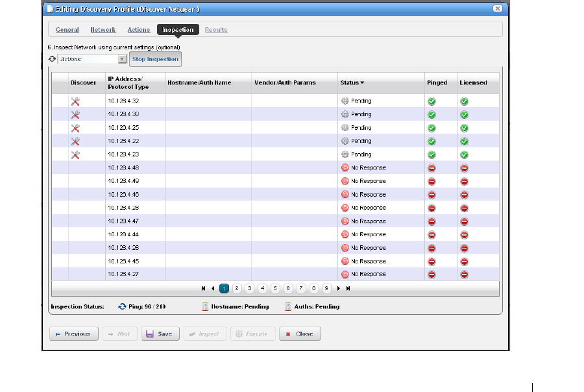Go to page 7
The width and height of the screenshot is (584, 392).
pos(301,288)
